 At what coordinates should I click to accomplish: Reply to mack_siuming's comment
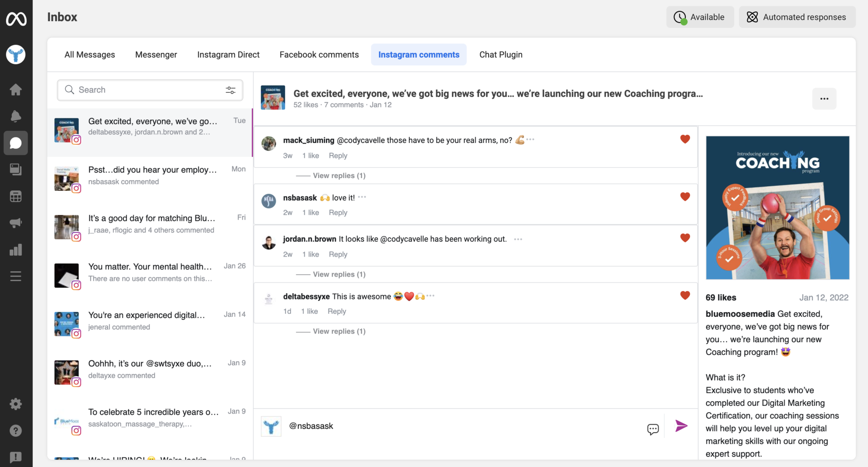[338, 156]
